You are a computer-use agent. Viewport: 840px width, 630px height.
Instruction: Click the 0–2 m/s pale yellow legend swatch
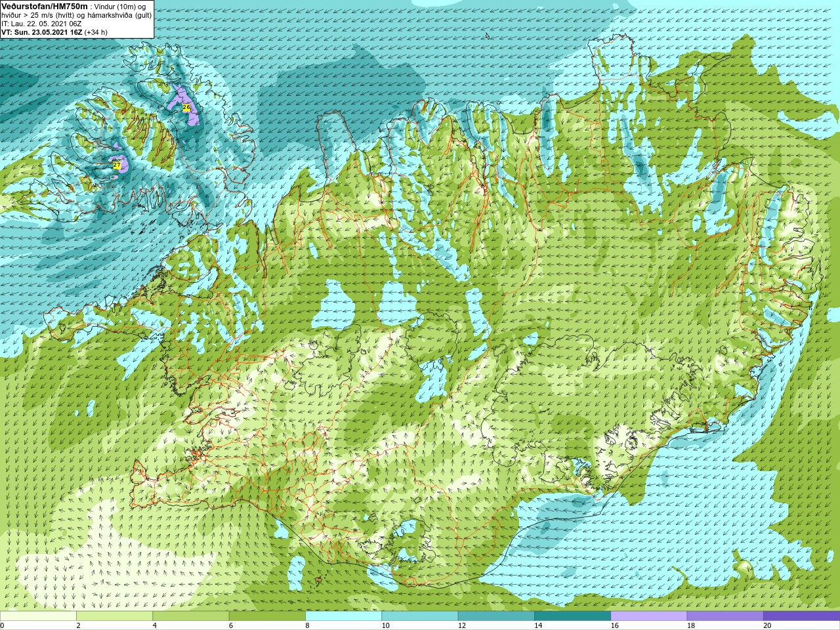pos(38,616)
